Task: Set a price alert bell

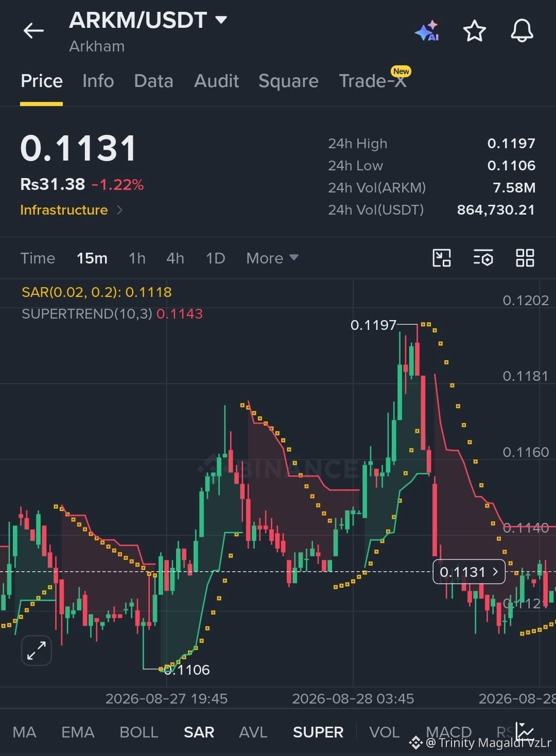Action: point(522,31)
